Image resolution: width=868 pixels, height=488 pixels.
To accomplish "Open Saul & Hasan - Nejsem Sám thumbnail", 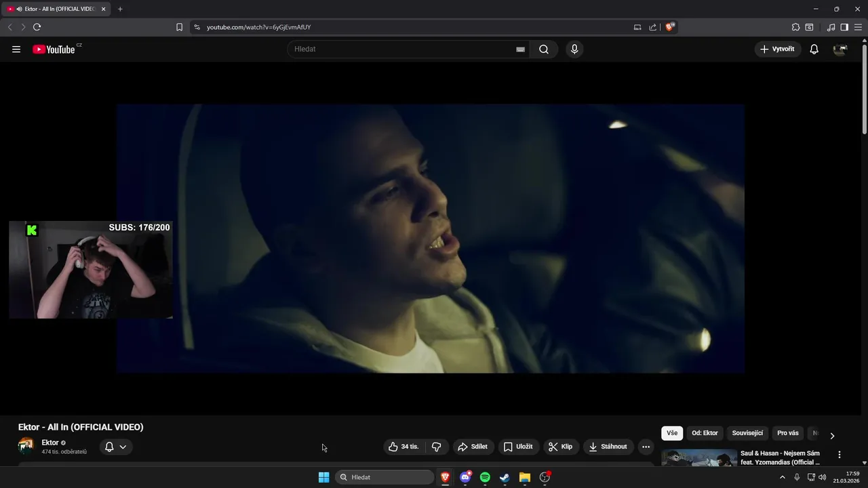I will pyautogui.click(x=699, y=458).
